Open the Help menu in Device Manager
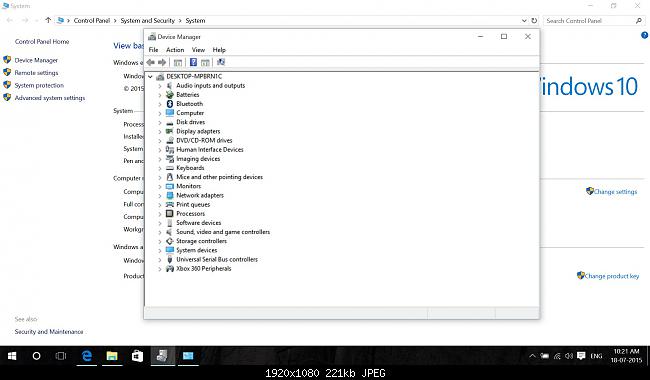Screen dimensions: 650x380 tap(219, 50)
